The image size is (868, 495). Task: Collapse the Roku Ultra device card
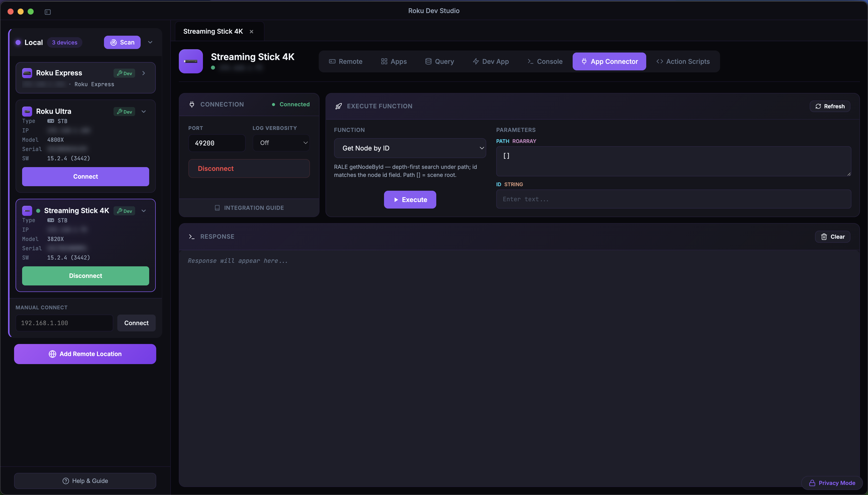tap(144, 112)
